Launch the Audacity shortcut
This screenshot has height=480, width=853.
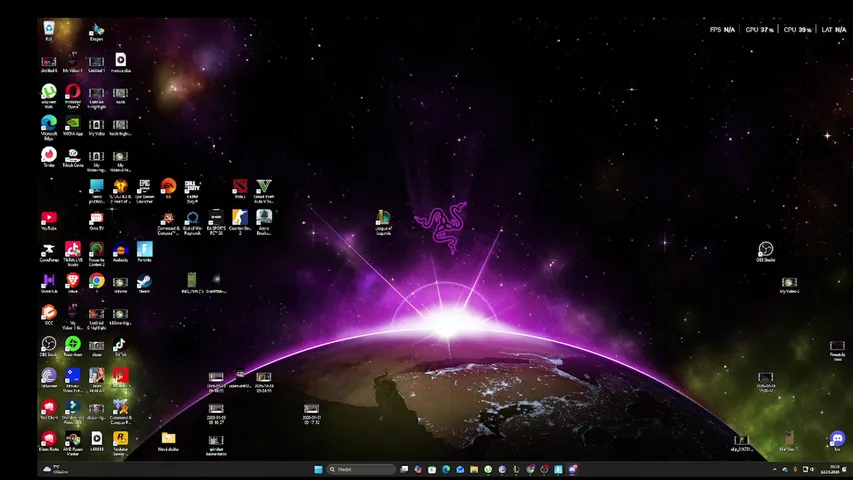coord(121,252)
